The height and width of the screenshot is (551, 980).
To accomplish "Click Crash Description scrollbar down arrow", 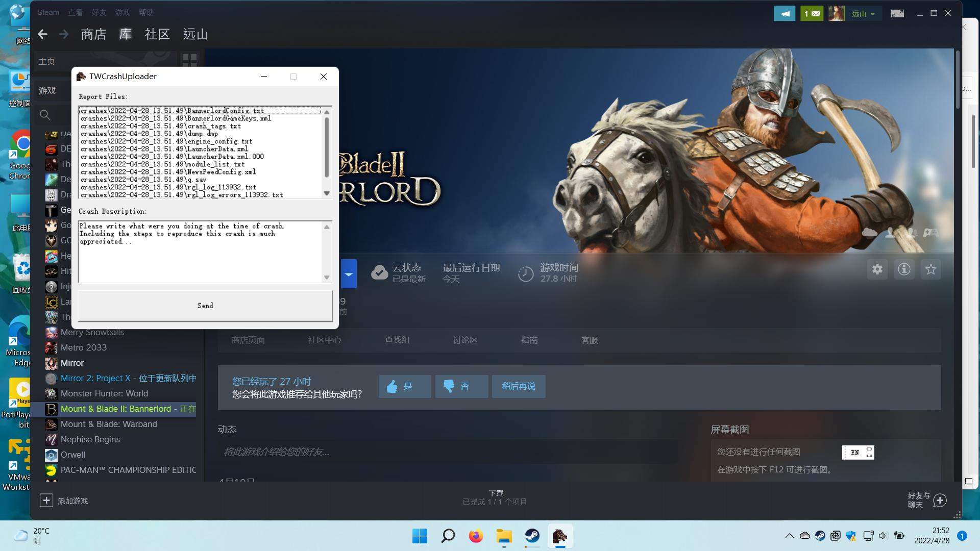I will pyautogui.click(x=327, y=278).
